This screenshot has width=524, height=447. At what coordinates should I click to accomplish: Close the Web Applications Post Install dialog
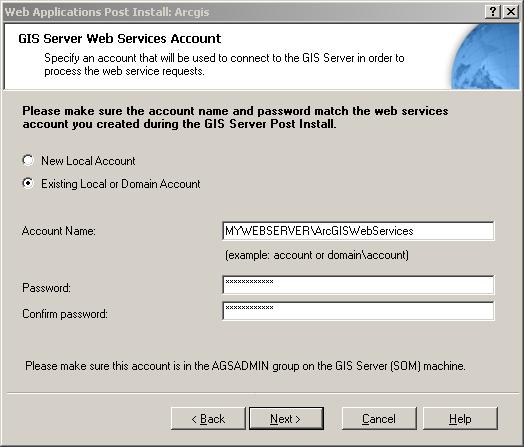tap(511, 12)
